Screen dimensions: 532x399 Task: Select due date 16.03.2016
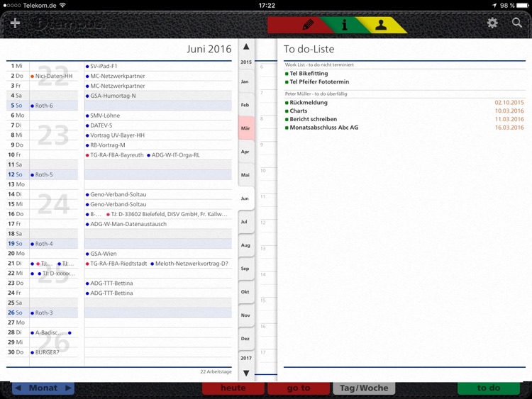[509, 128]
